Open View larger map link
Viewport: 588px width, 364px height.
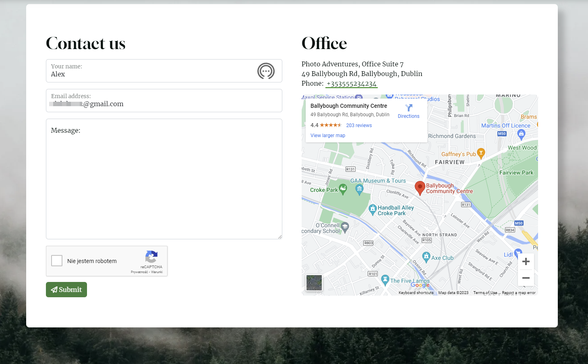(x=328, y=136)
